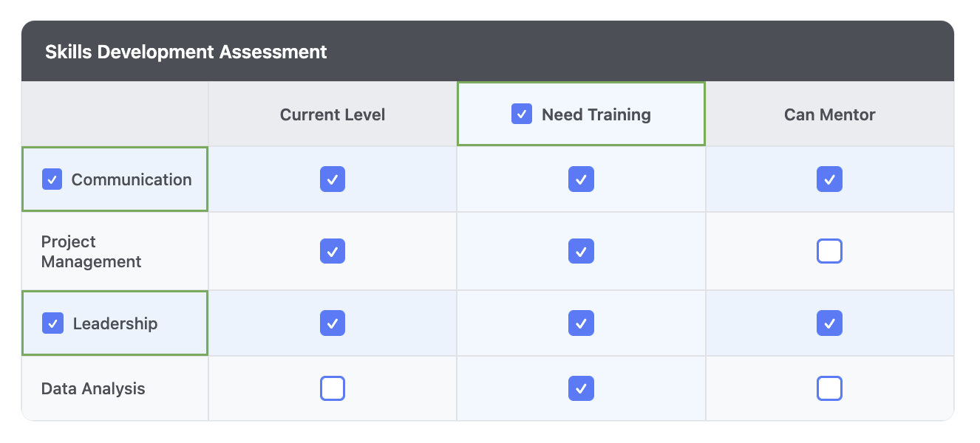Image resolution: width=980 pixels, height=443 pixels.
Task: Click the Skills Development Assessment title
Action: tap(186, 52)
